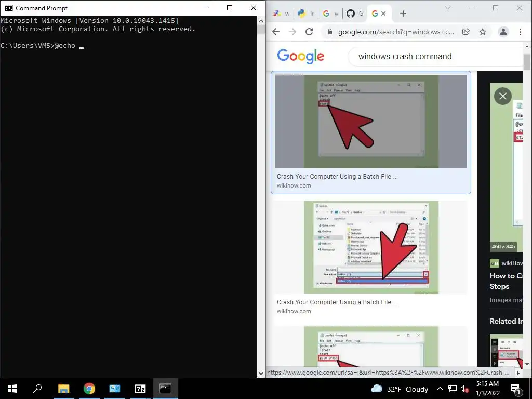Close the image preview panel
Screen dimensions: 532x399
point(503,96)
